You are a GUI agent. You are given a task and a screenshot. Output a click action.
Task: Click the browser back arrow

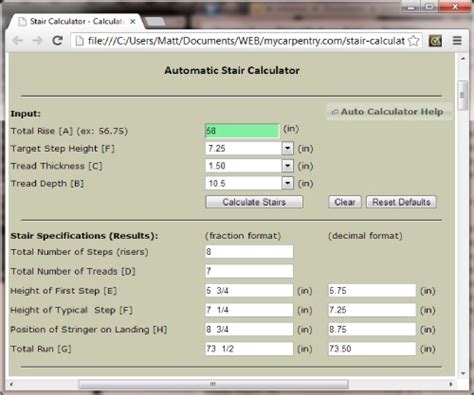17,41
